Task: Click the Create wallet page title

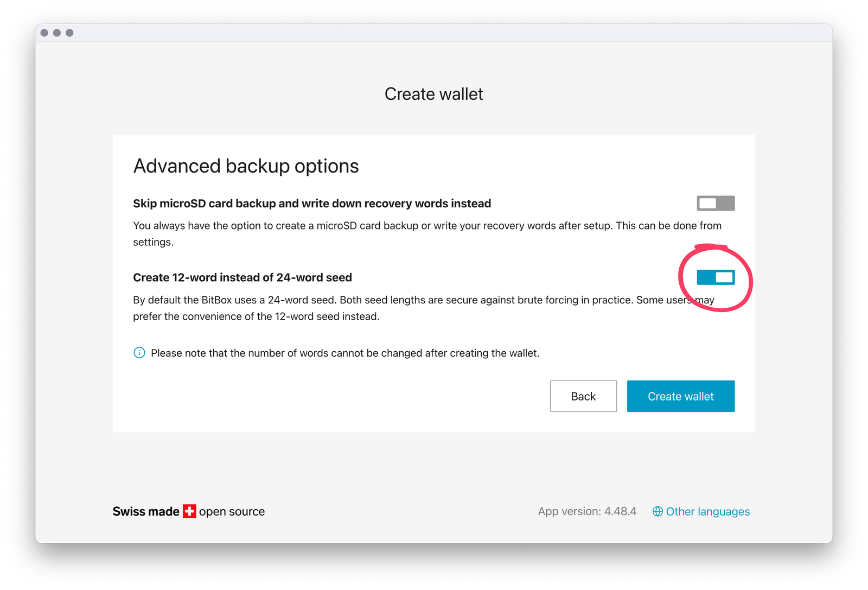Action: click(x=433, y=94)
